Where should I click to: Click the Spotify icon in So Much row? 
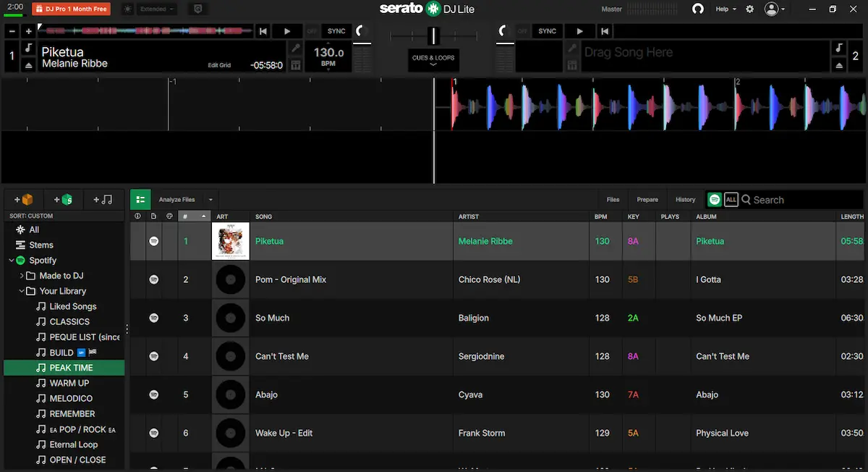coord(153,318)
